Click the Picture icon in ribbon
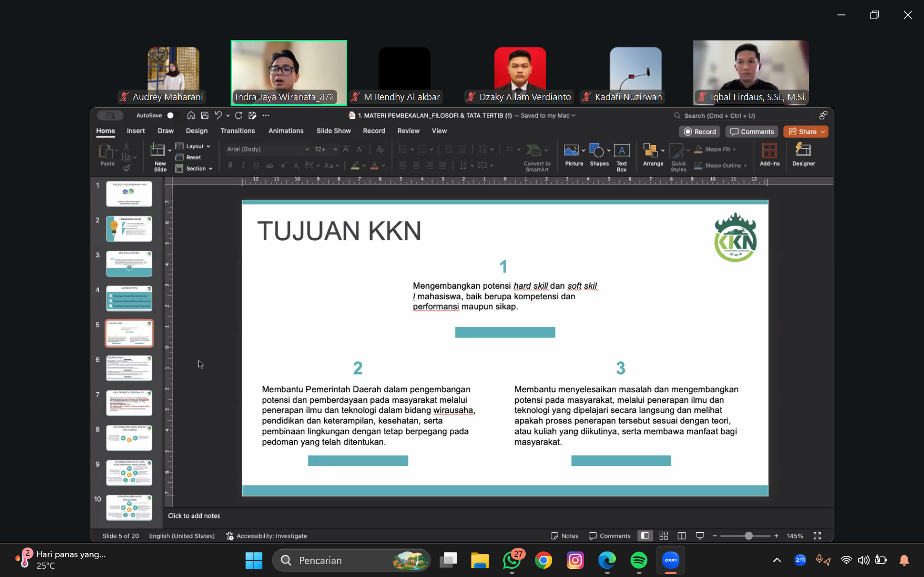This screenshot has width=924, height=577. (571, 151)
